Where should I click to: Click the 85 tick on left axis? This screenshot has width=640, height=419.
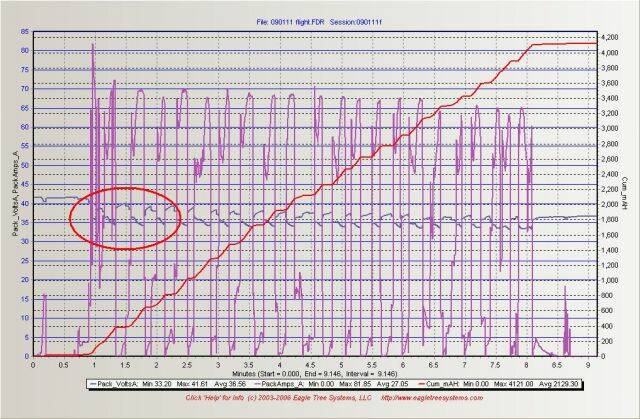22,32
